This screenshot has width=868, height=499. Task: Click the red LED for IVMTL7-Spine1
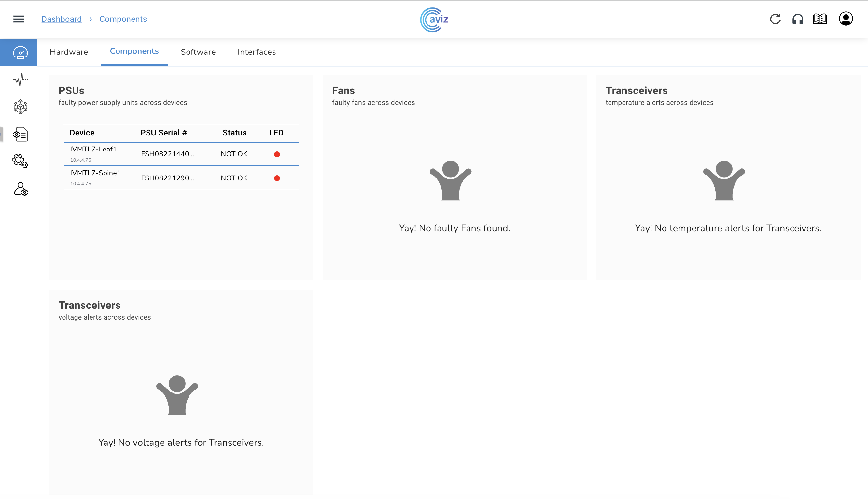277,178
